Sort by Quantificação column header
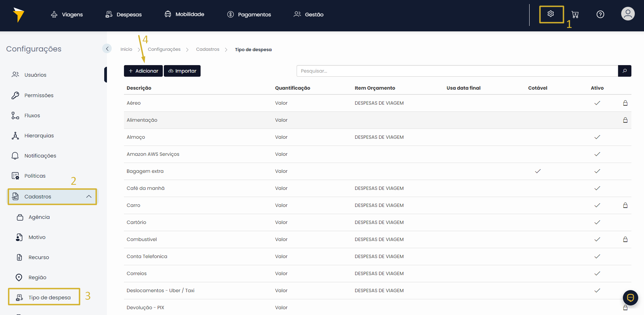Screen dimensions: 644x315 [293, 88]
